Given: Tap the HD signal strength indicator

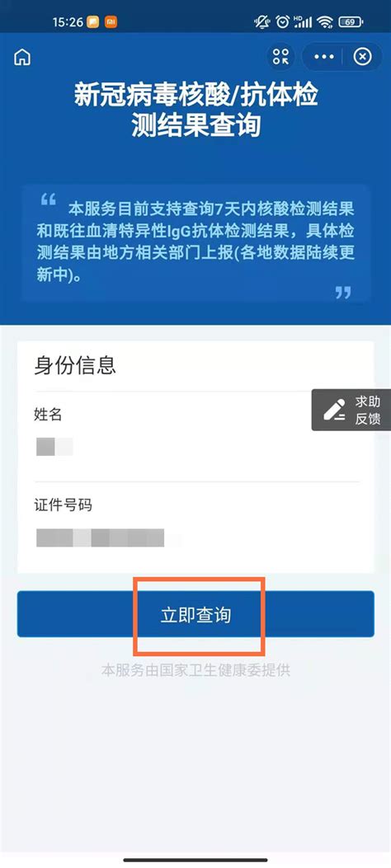Looking at the screenshot, I should click(x=303, y=22).
